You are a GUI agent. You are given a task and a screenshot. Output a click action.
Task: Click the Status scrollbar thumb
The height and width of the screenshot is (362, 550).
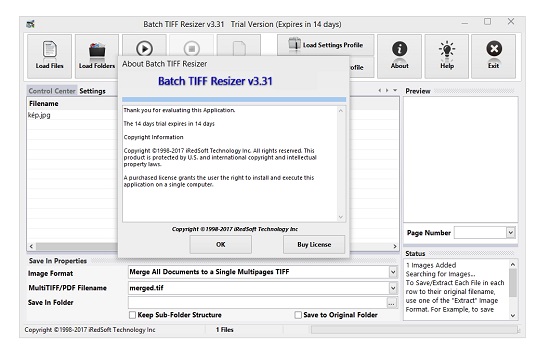[512, 283]
